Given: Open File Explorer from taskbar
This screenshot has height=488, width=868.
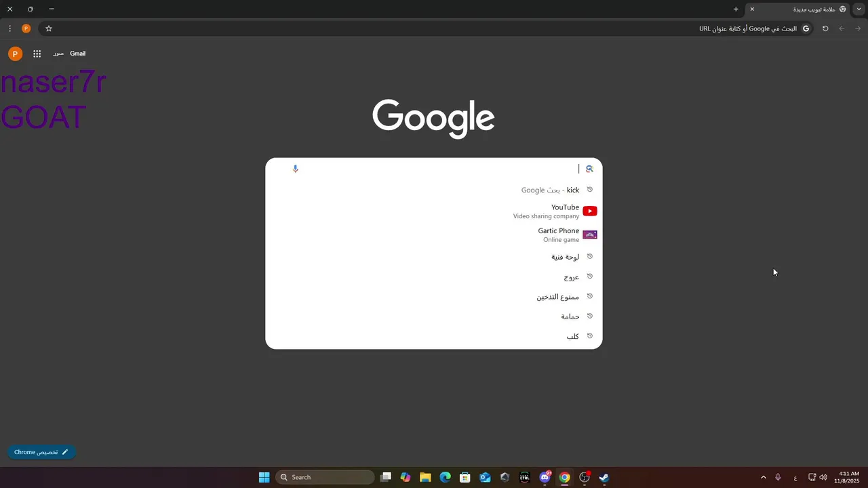Looking at the screenshot, I should (x=425, y=477).
